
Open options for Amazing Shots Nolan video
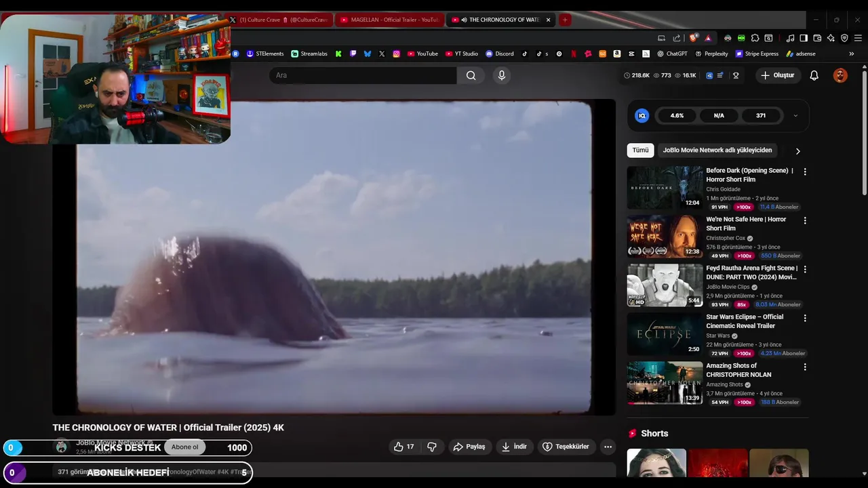click(x=805, y=367)
